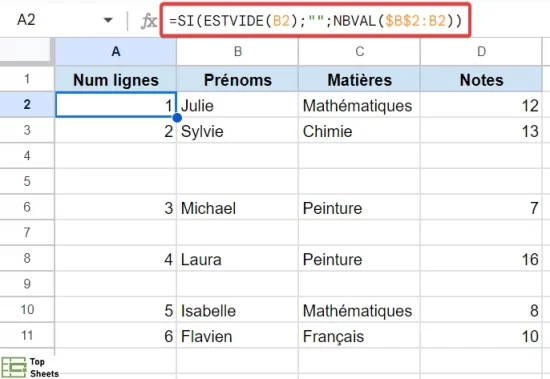
Task: Select row 11 header
Action: click(x=27, y=335)
